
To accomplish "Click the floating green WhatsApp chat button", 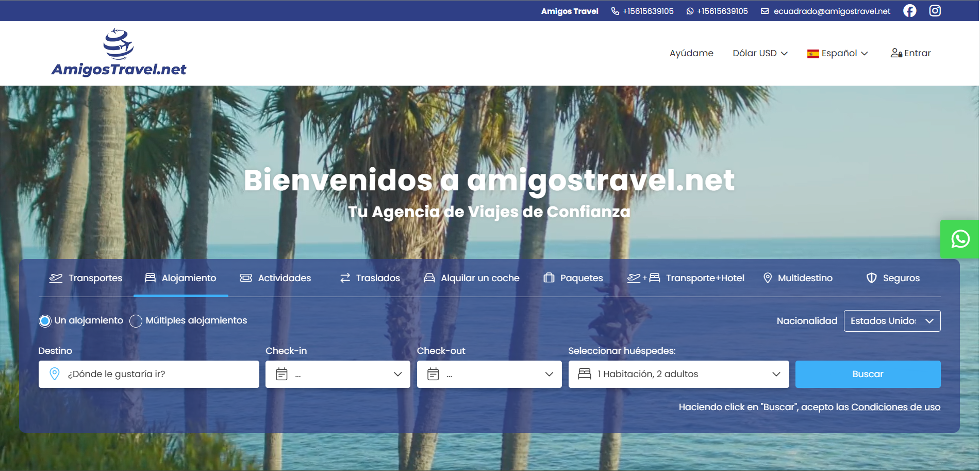I will (x=960, y=239).
